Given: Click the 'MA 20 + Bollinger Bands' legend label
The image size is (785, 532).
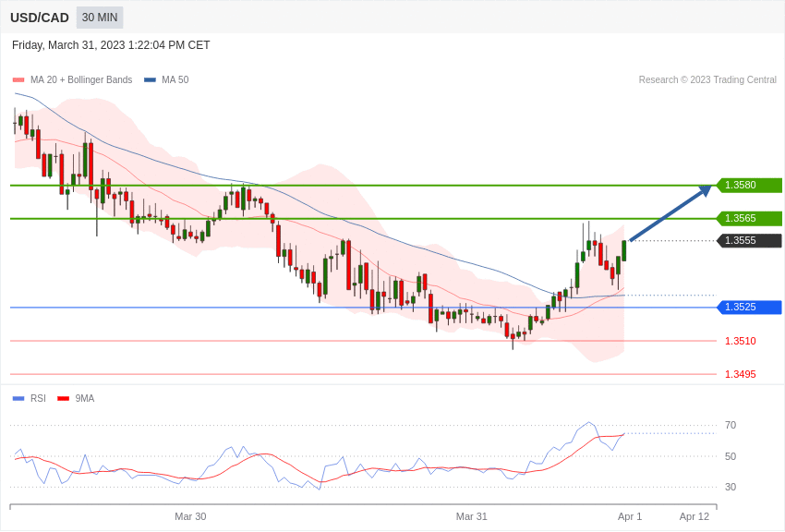Looking at the screenshot, I should [81, 80].
